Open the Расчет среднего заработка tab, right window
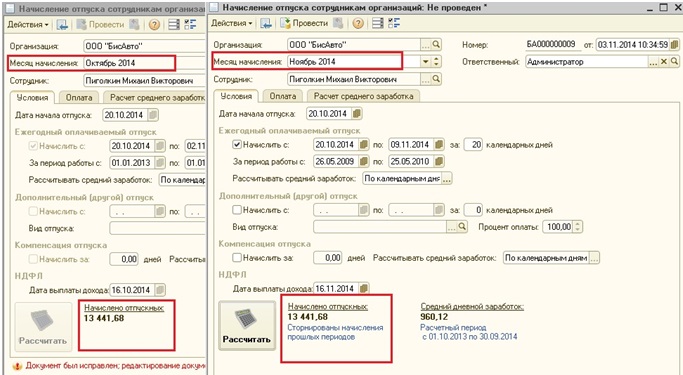 pos(363,96)
